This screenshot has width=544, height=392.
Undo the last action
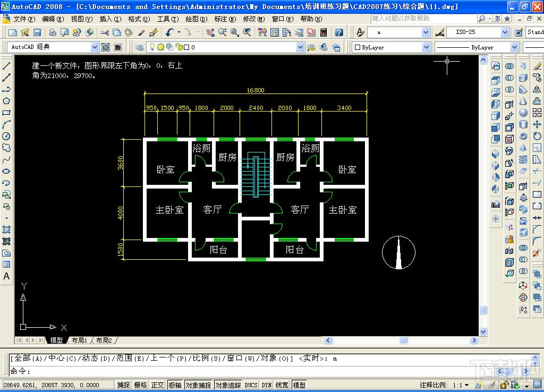click(169, 32)
